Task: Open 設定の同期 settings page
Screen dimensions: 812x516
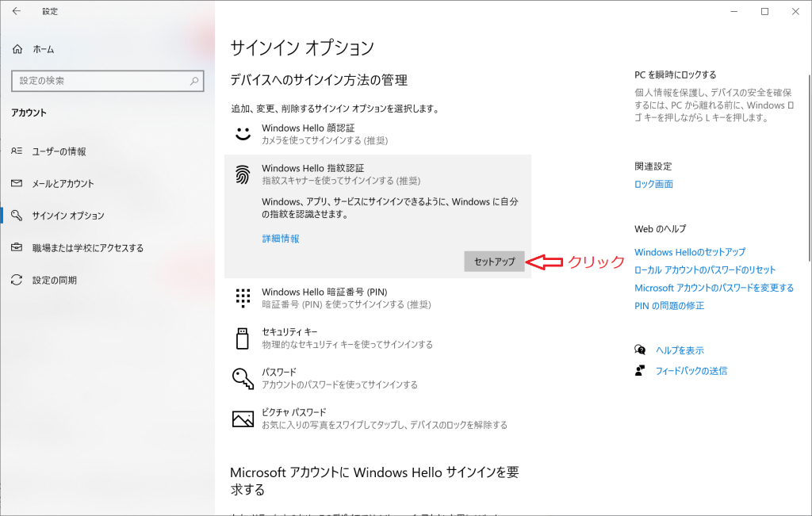Action: pos(107,280)
